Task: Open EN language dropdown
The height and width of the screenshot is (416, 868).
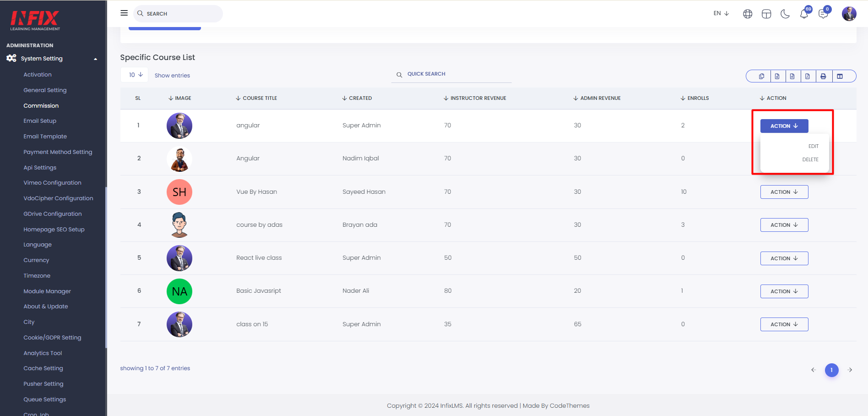Action: click(x=721, y=13)
